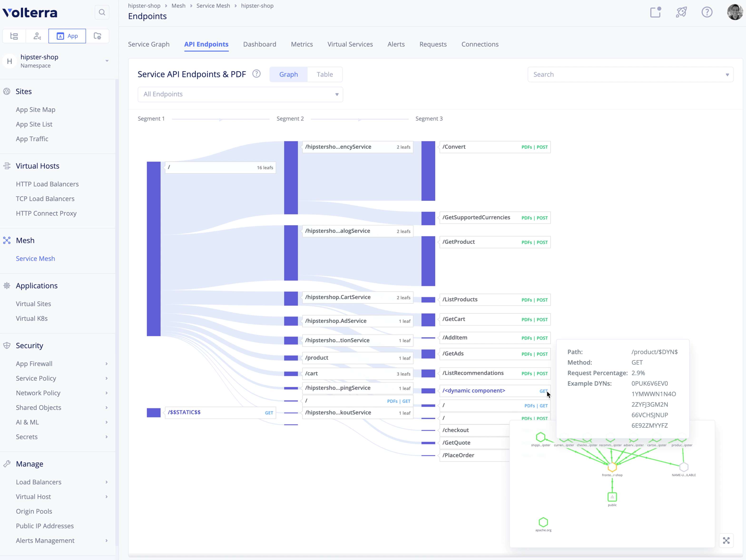
Task: Click the mesh layout icon below minimap
Action: coord(726,541)
